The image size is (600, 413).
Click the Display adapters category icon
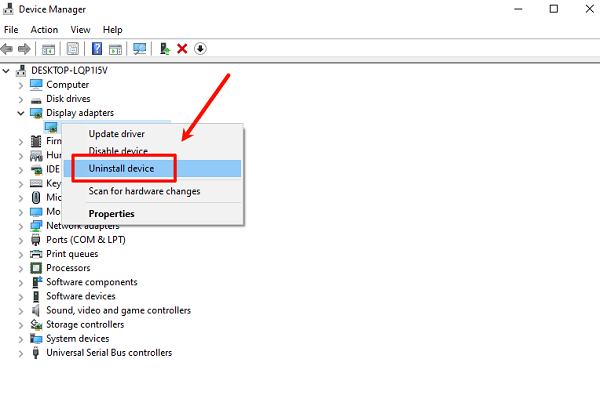(x=36, y=113)
